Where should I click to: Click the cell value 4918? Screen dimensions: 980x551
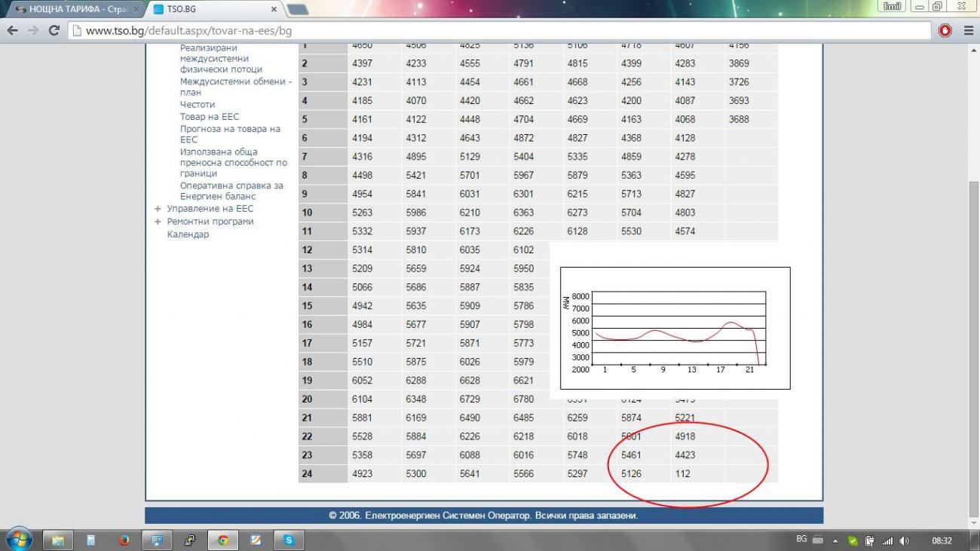685,436
